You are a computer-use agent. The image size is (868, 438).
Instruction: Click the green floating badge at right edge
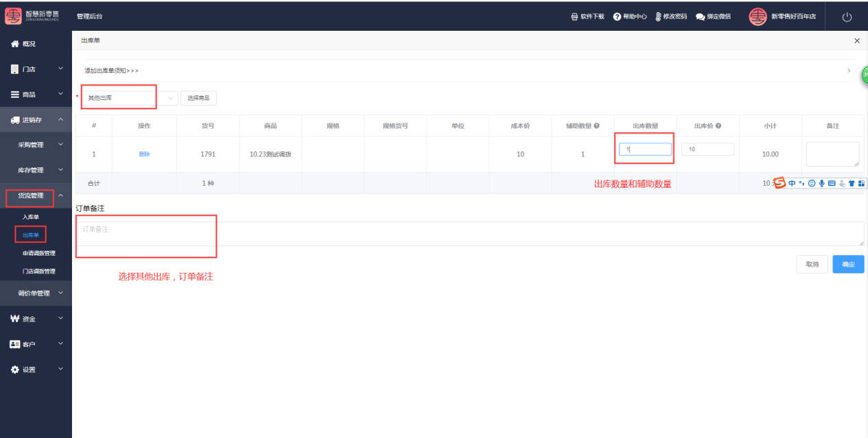click(865, 74)
